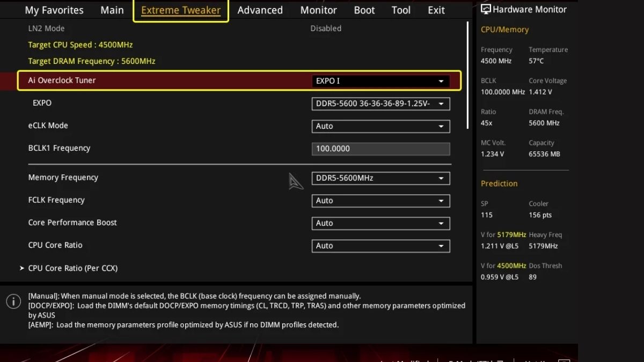
Task: Click the 'Heavy Freq' label
Action: click(x=545, y=235)
